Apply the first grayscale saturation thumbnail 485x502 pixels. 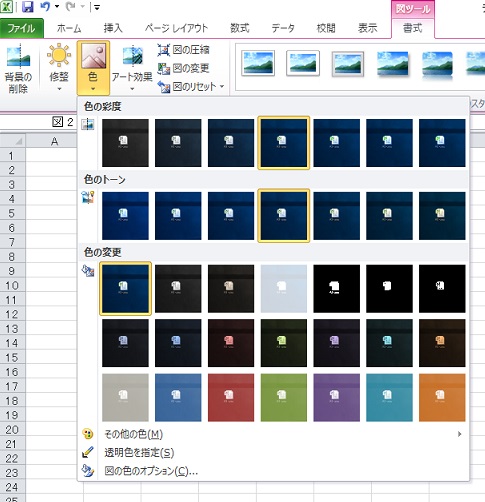click(x=125, y=143)
